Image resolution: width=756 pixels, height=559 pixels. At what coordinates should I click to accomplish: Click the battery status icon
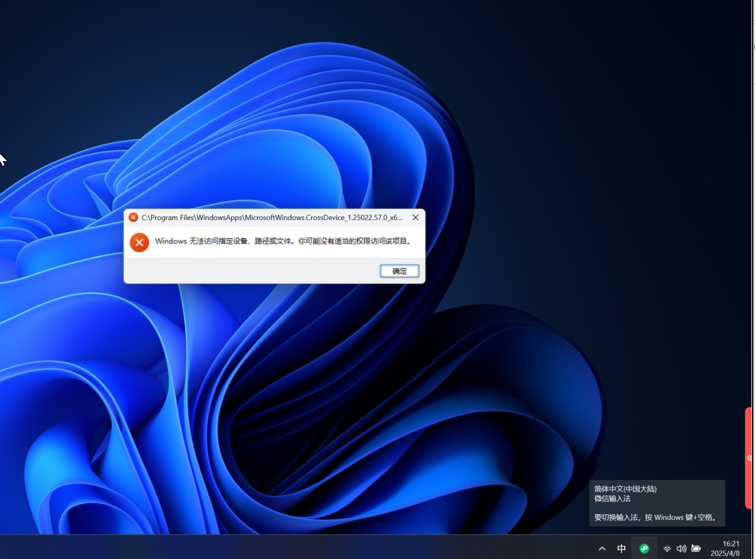(x=696, y=549)
